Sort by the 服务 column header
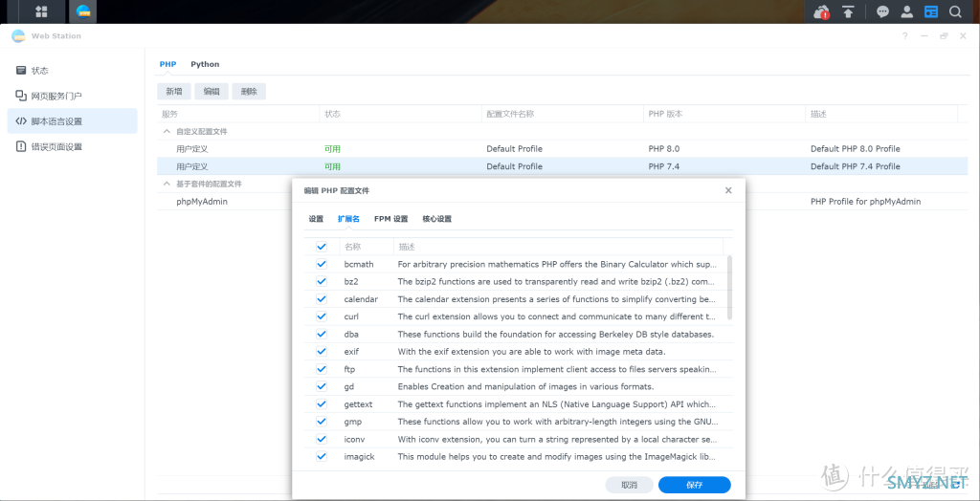The image size is (980, 501). pos(238,115)
